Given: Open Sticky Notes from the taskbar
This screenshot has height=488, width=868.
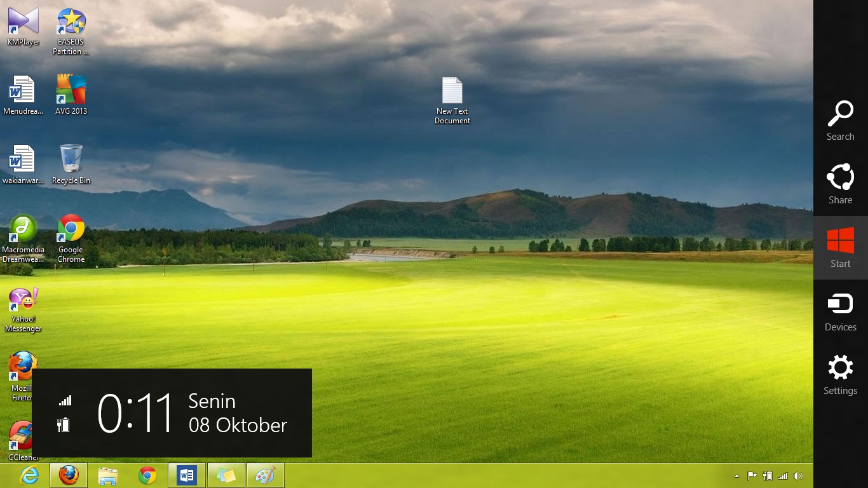Looking at the screenshot, I should [226, 475].
